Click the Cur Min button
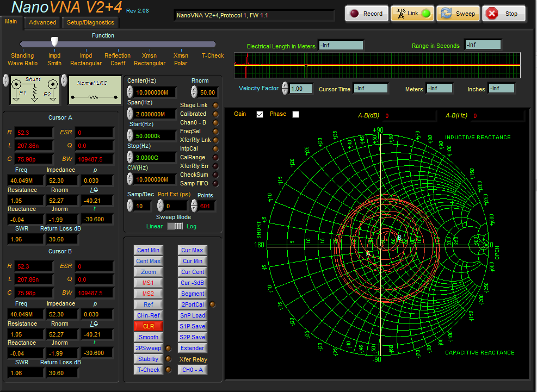This screenshot has height=392, width=537. (193, 261)
